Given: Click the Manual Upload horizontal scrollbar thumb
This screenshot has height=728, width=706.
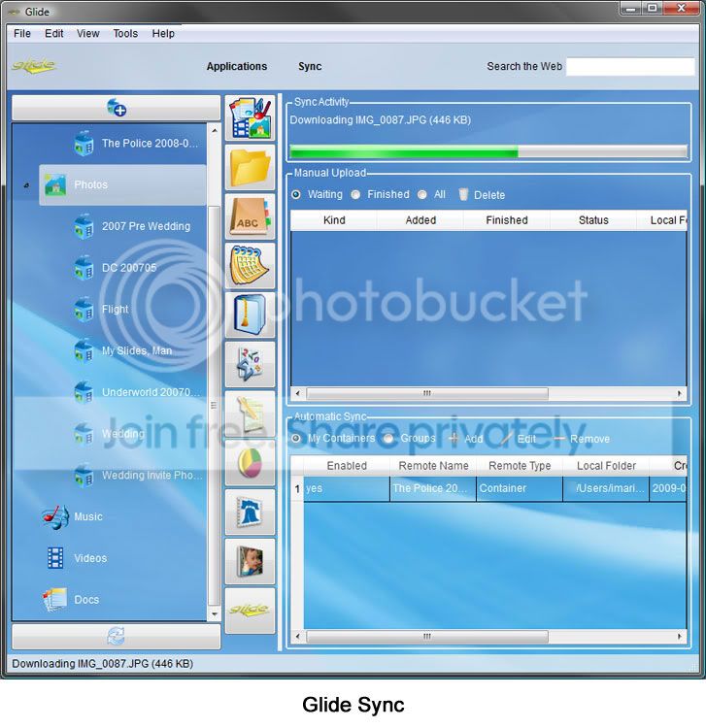Looking at the screenshot, I should click(x=427, y=393).
